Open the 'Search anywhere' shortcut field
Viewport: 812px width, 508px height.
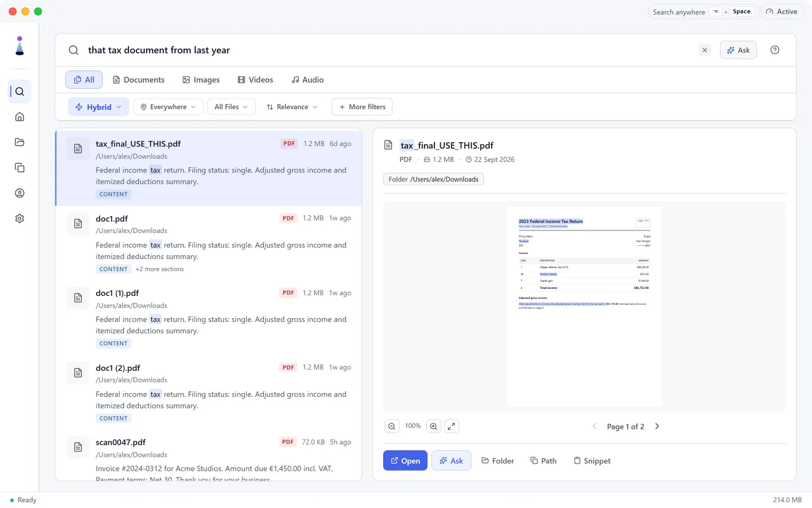702,11
